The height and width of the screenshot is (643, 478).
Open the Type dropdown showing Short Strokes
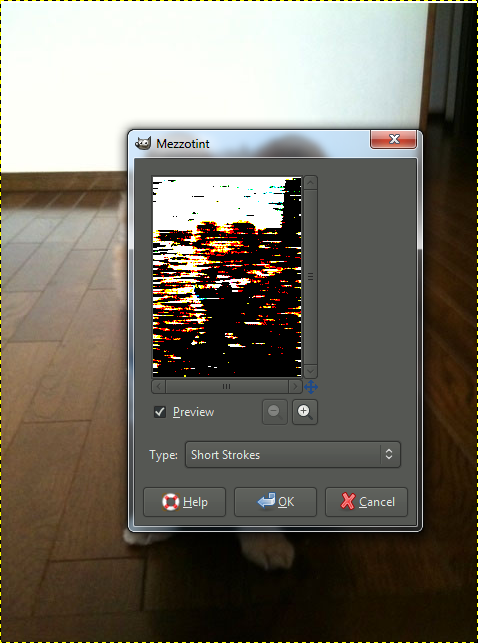pos(293,454)
